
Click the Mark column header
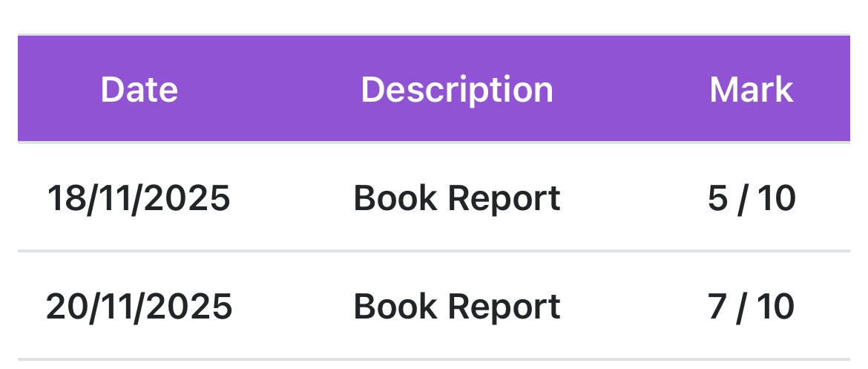point(751,90)
